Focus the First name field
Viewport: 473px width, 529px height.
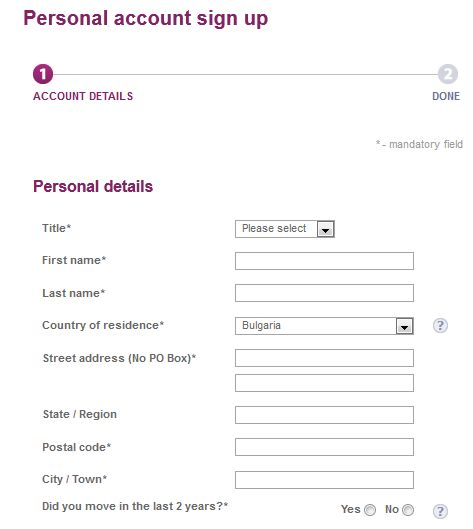pos(324,261)
